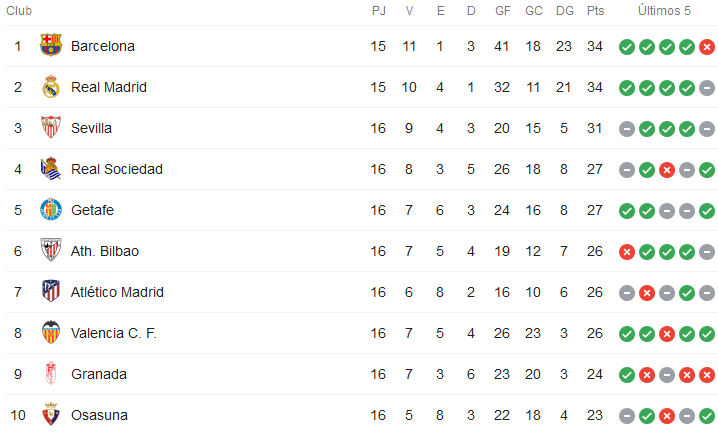Click the Barcelona club crest

pyautogui.click(x=51, y=45)
